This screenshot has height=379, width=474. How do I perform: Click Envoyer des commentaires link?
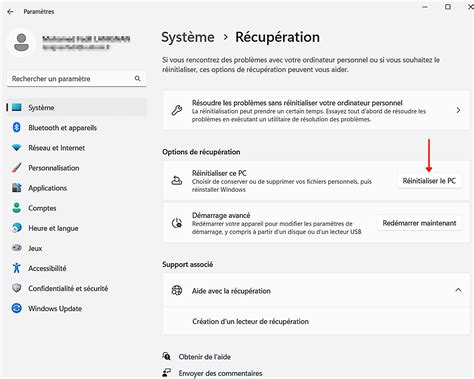point(220,373)
